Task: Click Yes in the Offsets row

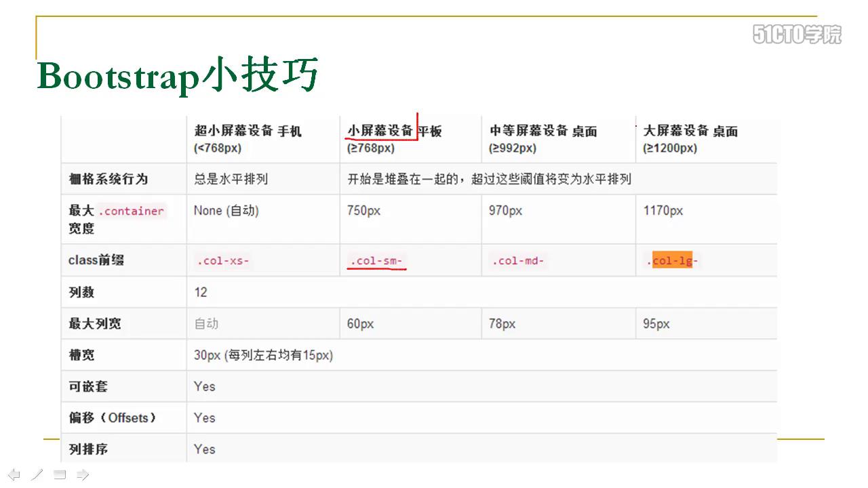Action: (x=204, y=418)
